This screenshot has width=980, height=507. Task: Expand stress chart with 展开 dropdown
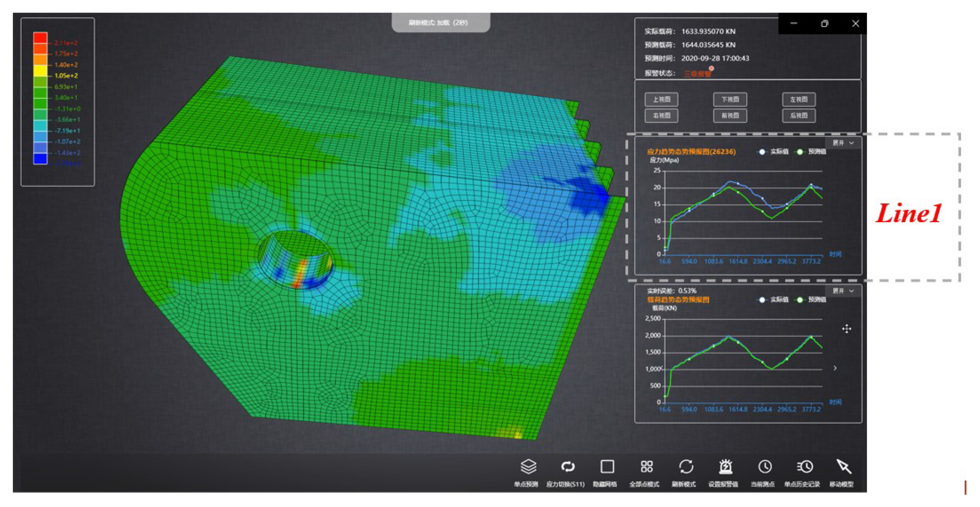click(x=843, y=143)
